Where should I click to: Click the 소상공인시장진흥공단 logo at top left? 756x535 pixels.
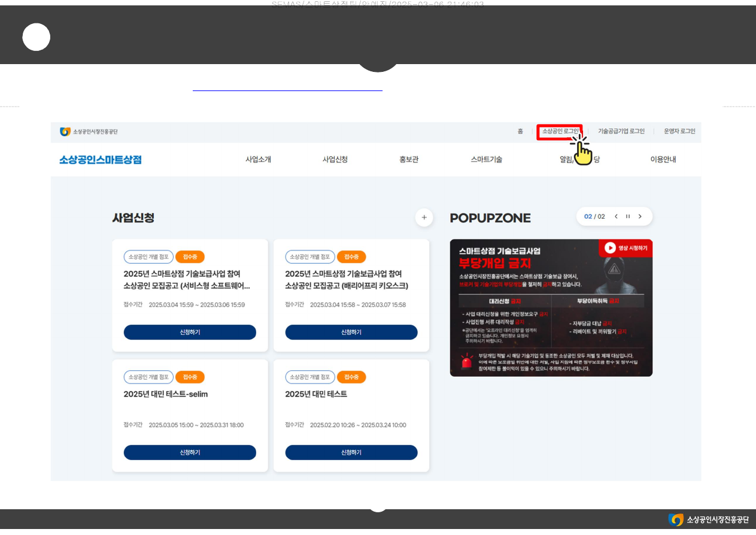[x=89, y=132]
